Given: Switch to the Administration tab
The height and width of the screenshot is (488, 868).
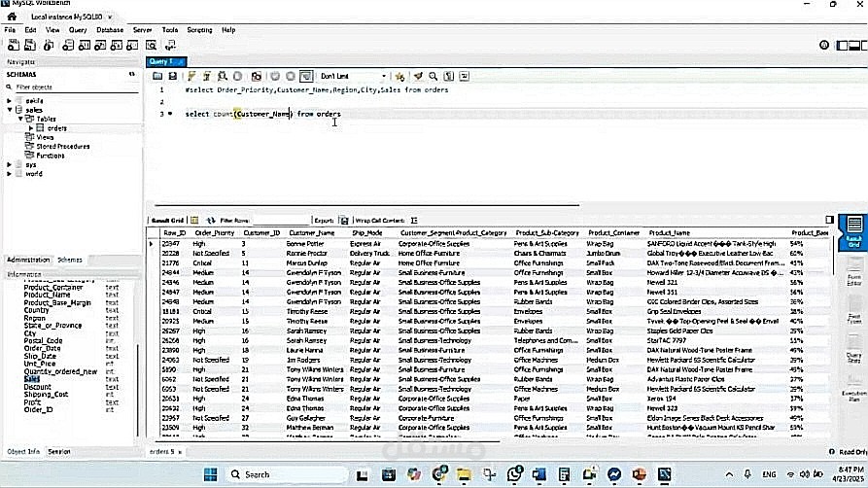Looking at the screenshot, I should click(28, 260).
